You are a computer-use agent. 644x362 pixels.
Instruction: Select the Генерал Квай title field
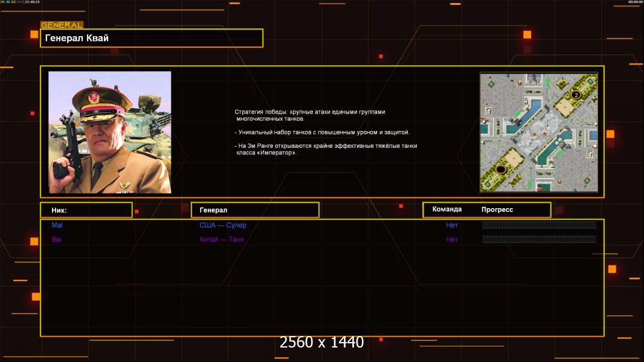[152, 38]
